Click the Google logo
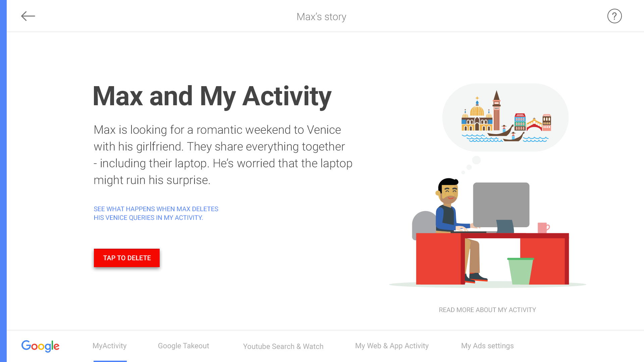 point(40,346)
